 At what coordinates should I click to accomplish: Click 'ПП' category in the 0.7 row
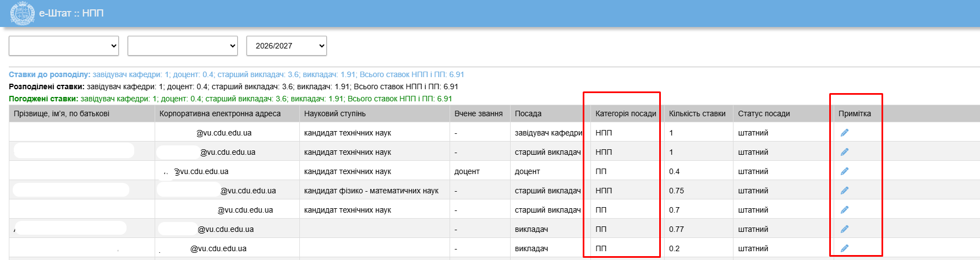pos(601,210)
